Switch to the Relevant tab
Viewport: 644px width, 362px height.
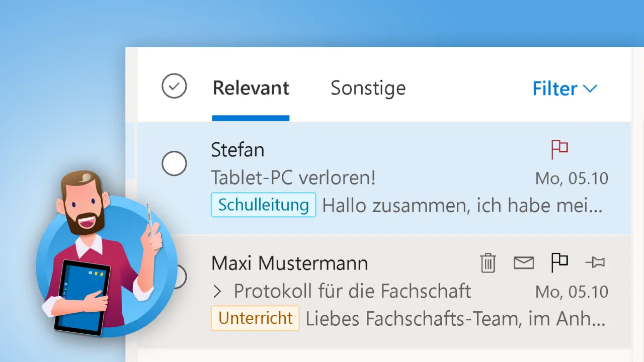coord(251,88)
